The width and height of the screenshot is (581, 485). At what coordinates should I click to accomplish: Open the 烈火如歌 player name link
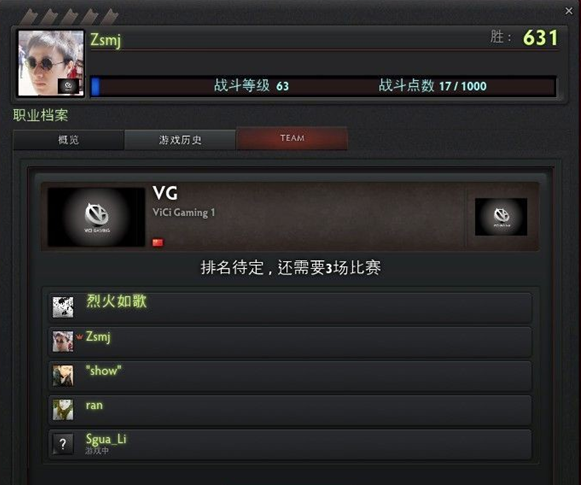(117, 301)
